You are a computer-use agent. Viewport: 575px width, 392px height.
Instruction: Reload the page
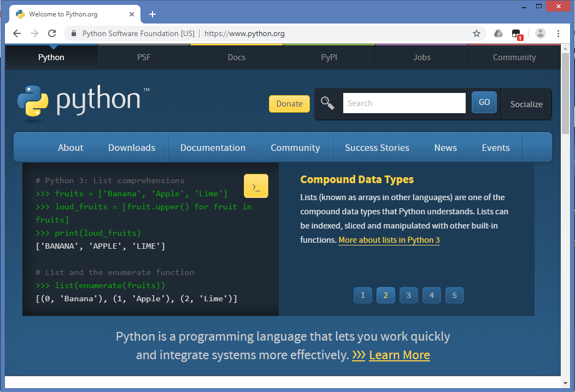52,33
